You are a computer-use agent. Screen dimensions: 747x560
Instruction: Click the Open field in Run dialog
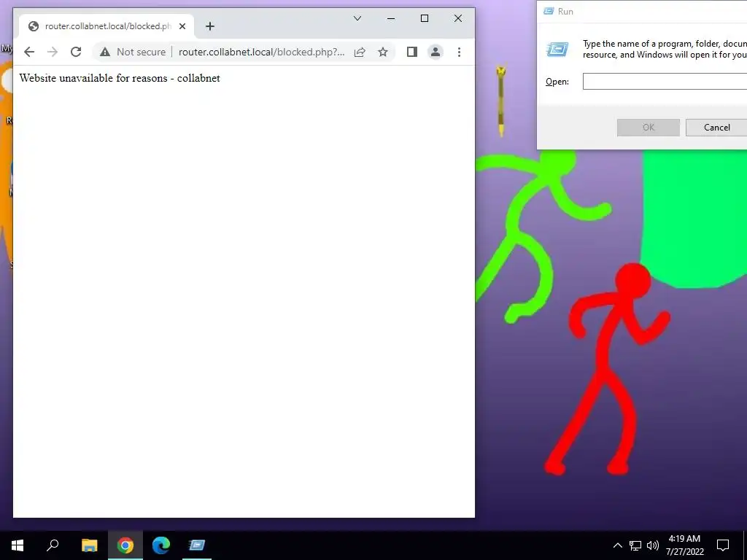click(x=665, y=82)
